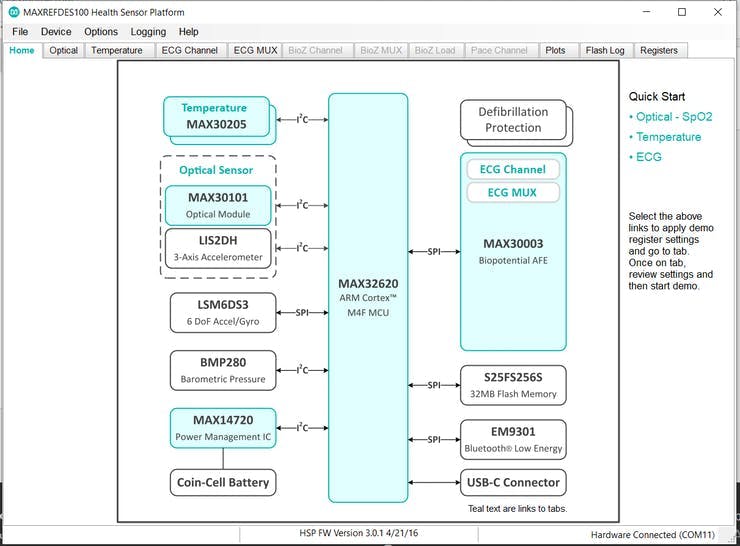Open the Registers tab
740x546 pixels.
[659, 50]
